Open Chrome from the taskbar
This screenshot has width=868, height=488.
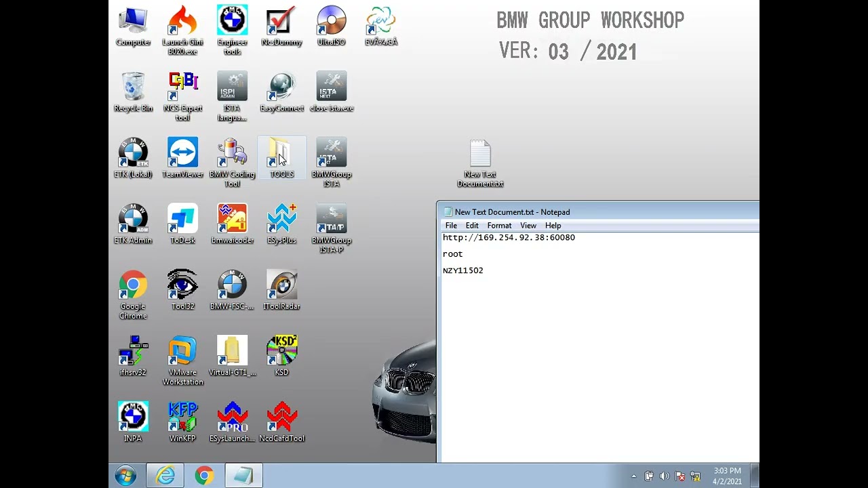click(204, 476)
